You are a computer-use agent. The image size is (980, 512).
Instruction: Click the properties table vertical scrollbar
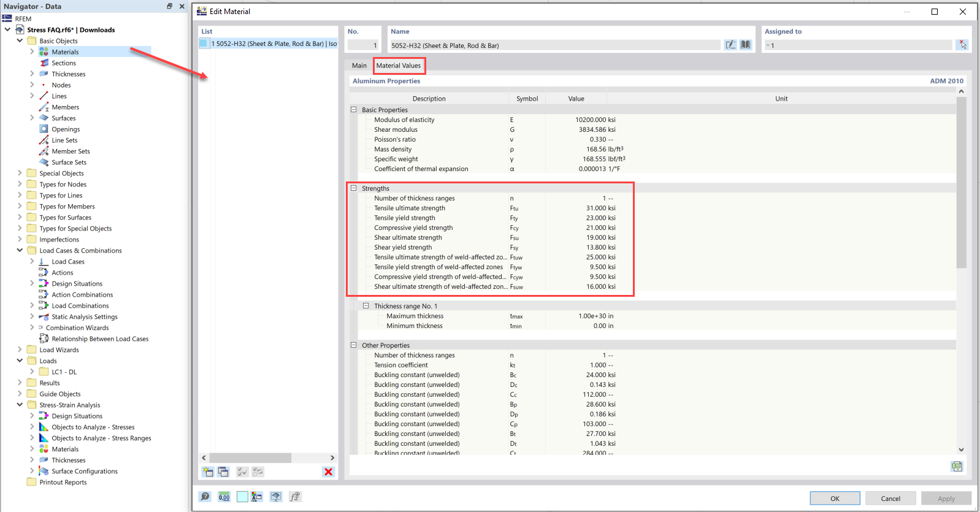961,182
